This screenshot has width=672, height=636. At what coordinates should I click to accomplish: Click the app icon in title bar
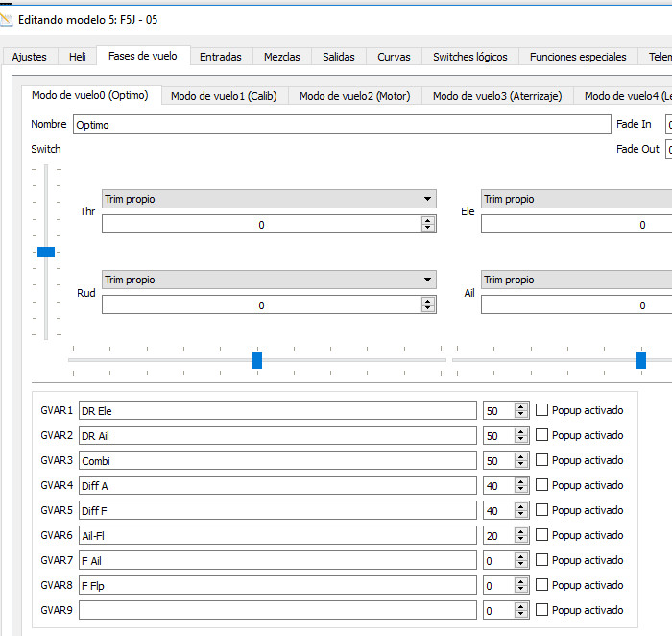(x=8, y=18)
